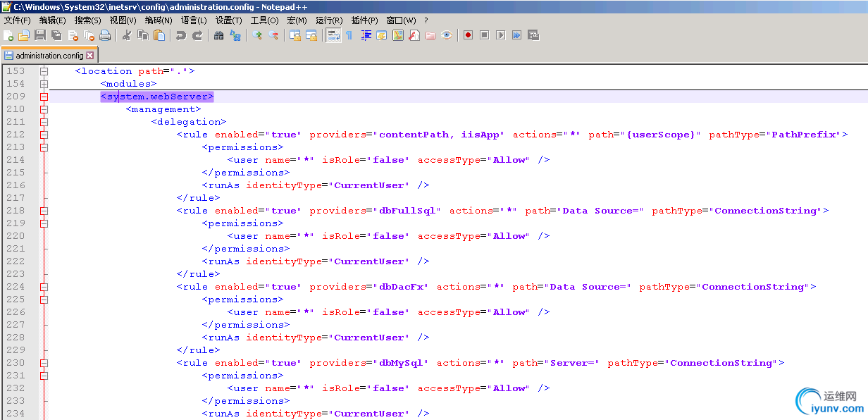Close the administration.config tab
This screenshot has width=868, height=420.
(x=90, y=55)
